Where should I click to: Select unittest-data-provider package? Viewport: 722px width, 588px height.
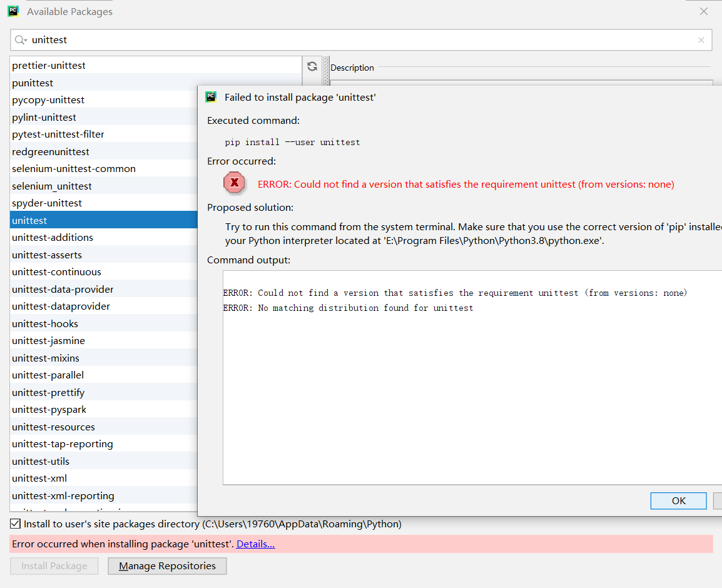point(104,289)
